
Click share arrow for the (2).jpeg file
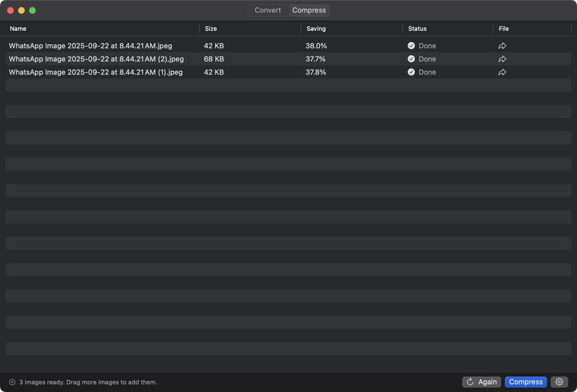[502, 59]
